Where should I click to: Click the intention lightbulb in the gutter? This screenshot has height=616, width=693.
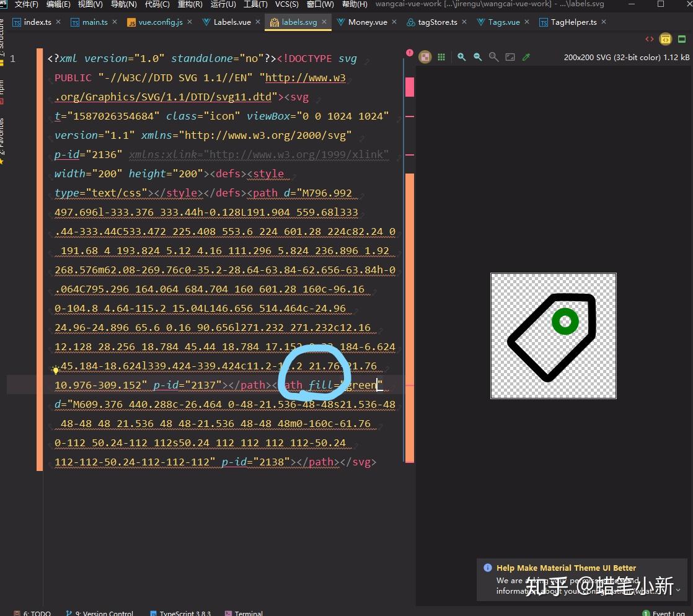click(56, 370)
